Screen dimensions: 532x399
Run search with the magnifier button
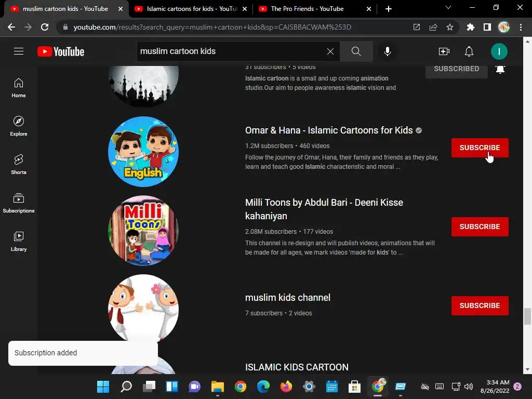[356, 51]
